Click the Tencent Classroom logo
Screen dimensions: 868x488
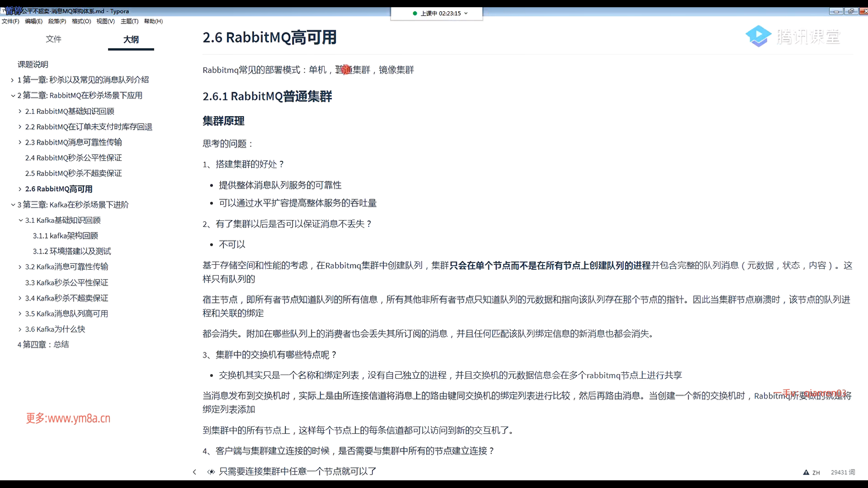click(x=793, y=36)
